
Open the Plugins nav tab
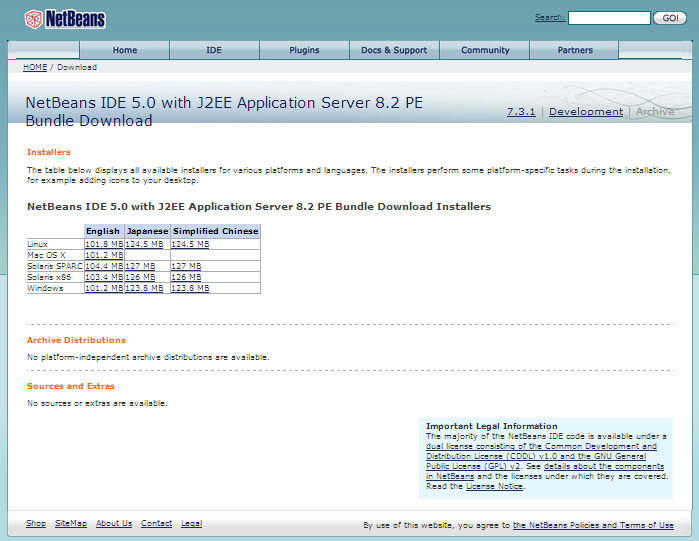(304, 50)
